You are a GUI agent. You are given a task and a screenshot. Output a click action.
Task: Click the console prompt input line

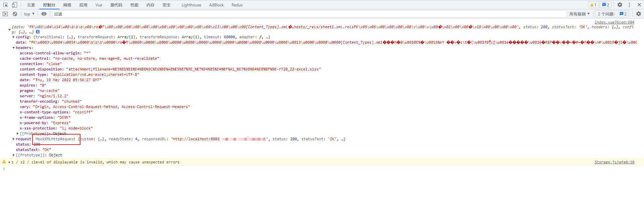click(322, 169)
